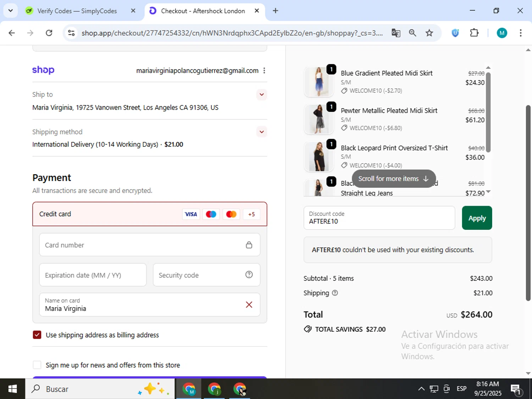Focus the Card number field

[x=150, y=245]
